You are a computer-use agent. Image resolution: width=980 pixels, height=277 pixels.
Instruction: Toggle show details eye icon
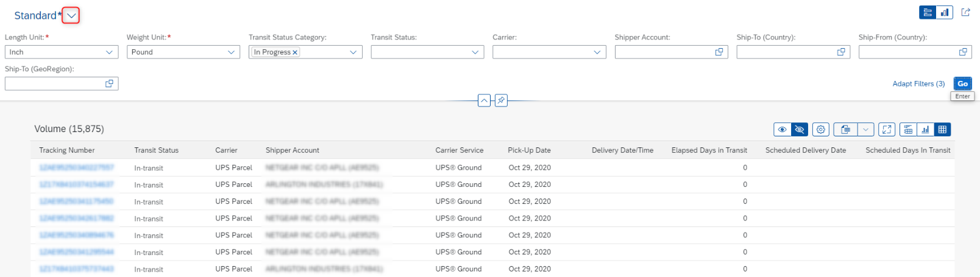tap(782, 129)
